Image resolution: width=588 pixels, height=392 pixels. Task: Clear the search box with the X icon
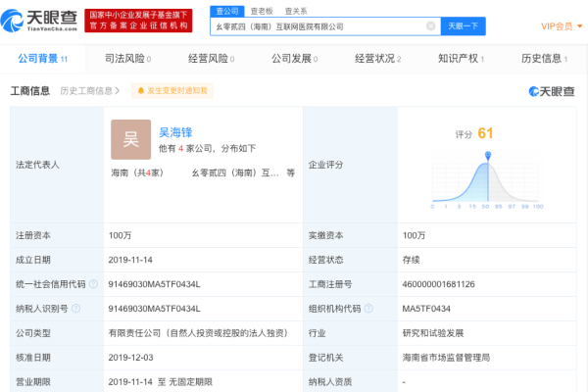click(x=431, y=25)
